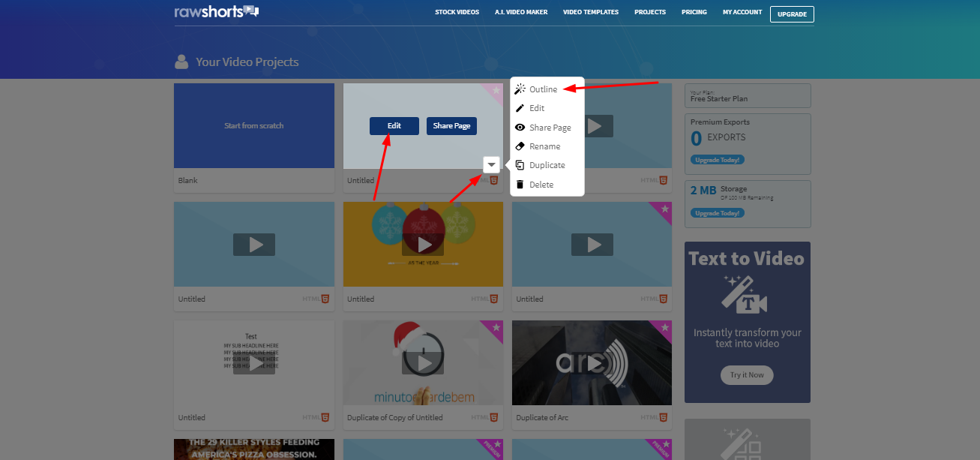Click the trash icon next to Delete
The height and width of the screenshot is (460, 980).
coord(520,185)
